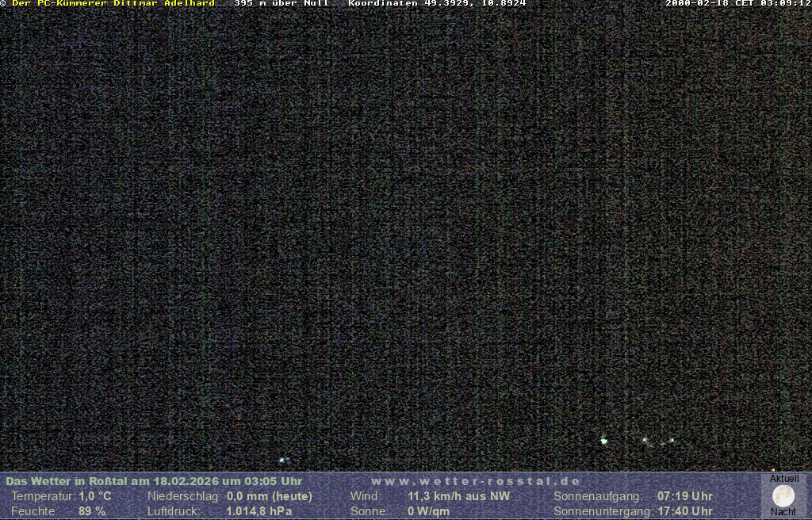
Task: Click the 'Der PC-Kümmerer Dittmar Adelhard' text
Action: tap(113, 3)
